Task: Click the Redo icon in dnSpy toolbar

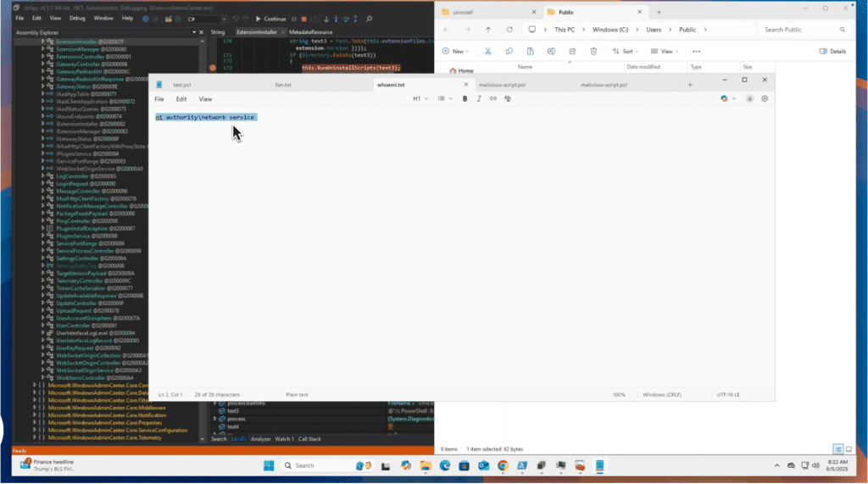Action: point(245,19)
